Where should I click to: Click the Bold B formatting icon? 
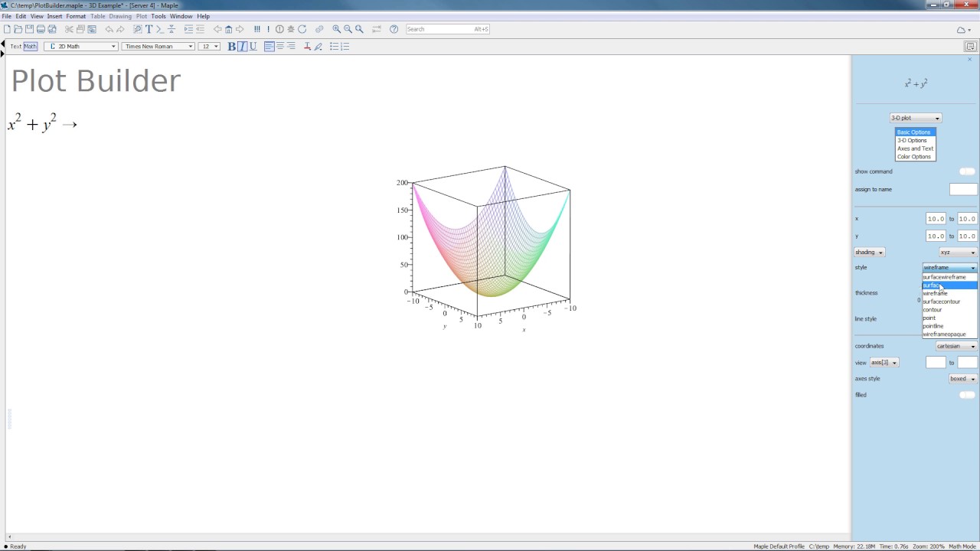click(231, 47)
